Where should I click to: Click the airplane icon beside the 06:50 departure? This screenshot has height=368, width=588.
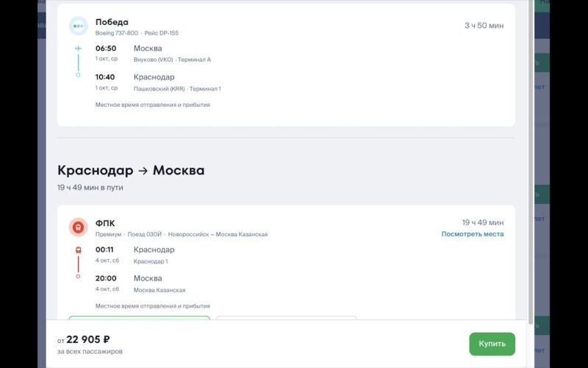(x=78, y=49)
